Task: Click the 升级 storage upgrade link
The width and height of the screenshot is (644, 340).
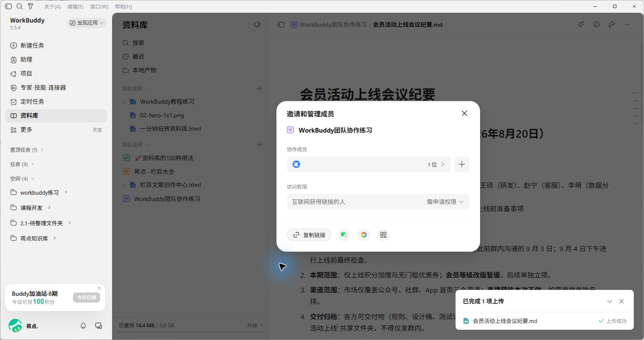Action: point(255,326)
